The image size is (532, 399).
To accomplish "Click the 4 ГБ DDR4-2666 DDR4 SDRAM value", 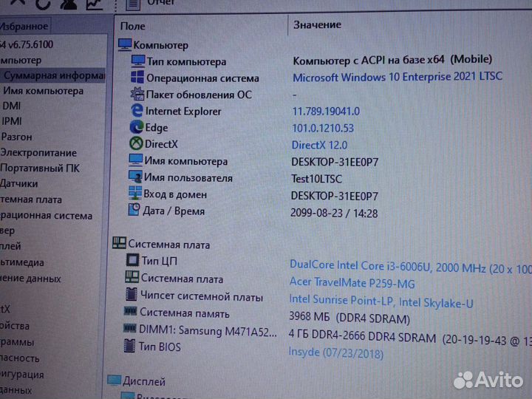I will click(x=410, y=338).
